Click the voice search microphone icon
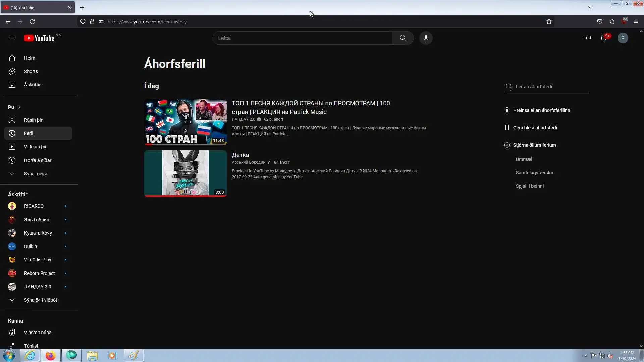644x362 pixels. [426, 38]
